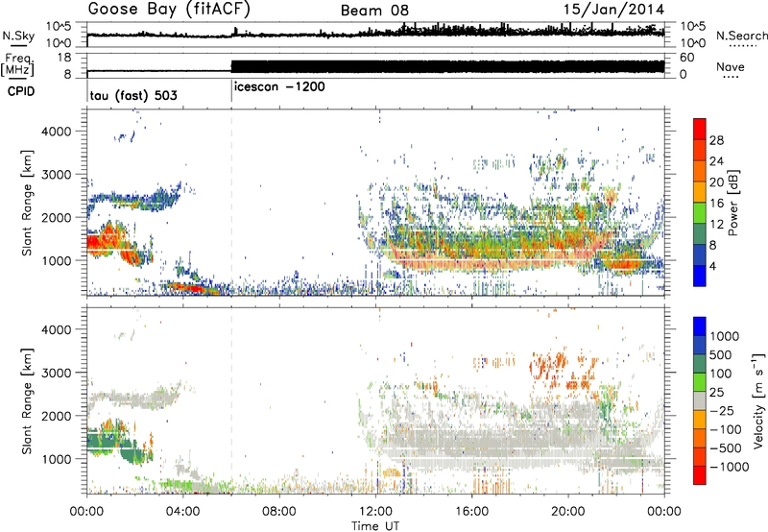Click the 'N.Sky' legend label

[18, 36]
